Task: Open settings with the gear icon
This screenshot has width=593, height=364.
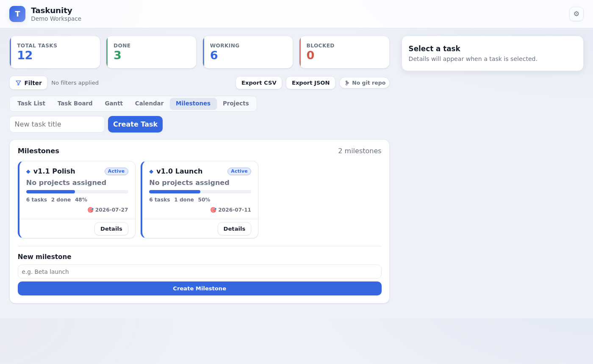Action: coord(576,14)
